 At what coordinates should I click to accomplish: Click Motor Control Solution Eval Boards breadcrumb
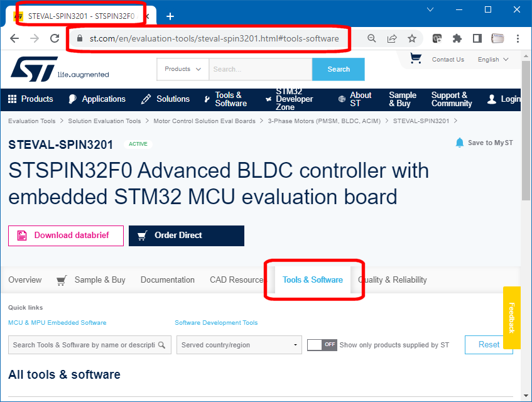pos(204,121)
